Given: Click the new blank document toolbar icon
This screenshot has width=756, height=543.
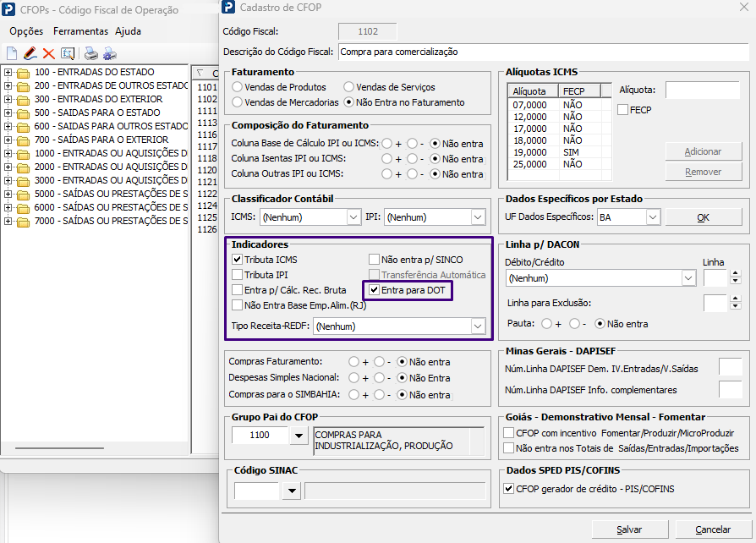Looking at the screenshot, I should (x=12, y=53).
